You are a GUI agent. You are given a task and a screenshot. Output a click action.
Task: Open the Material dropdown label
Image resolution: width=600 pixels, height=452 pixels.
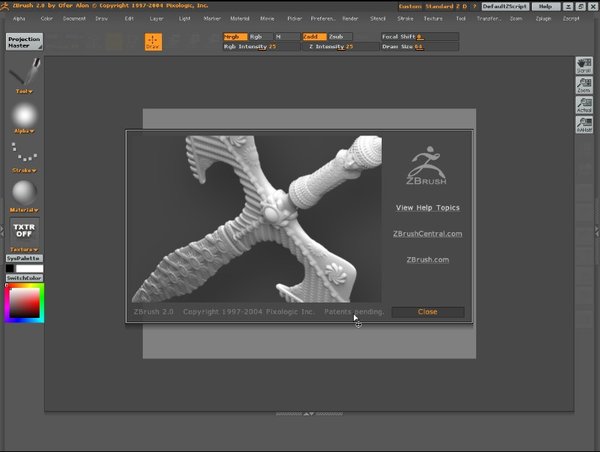pyautogui.click(x=25, y=210)
